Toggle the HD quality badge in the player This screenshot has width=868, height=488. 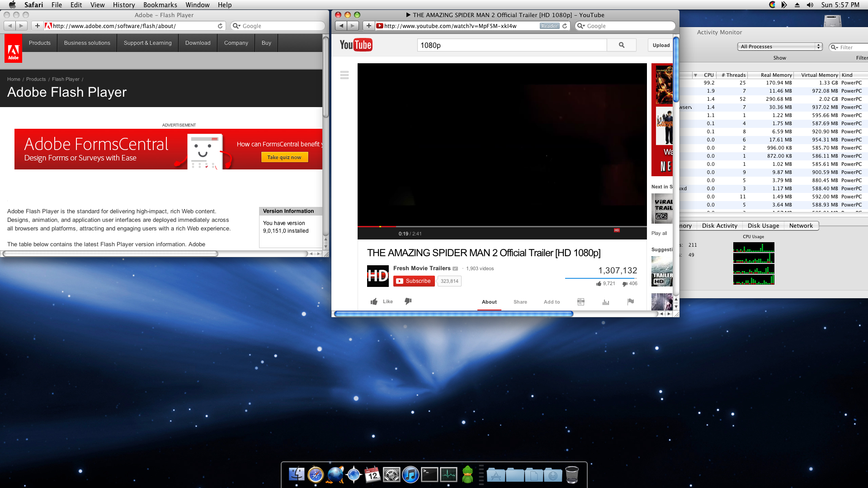point(617,230)
